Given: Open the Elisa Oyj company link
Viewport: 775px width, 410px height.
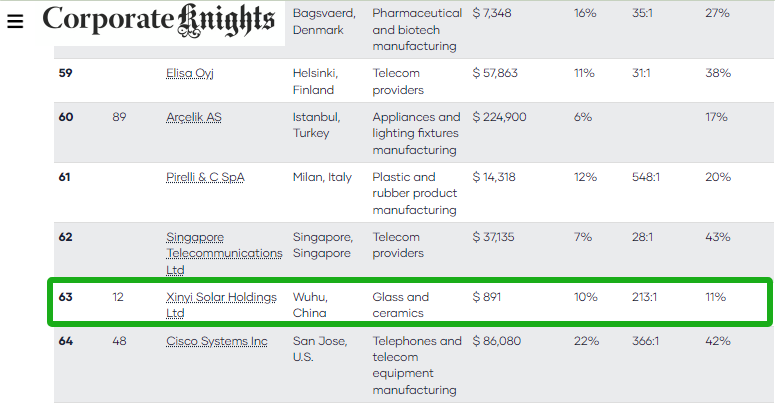Looking at the screenshot, I should [x=190, y=74].
